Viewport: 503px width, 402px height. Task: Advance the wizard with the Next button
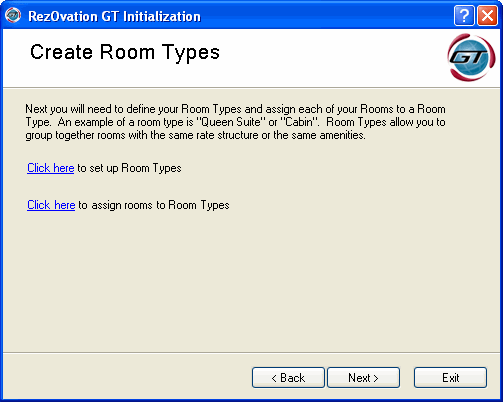pyautogui.click(x=363, y=378)
